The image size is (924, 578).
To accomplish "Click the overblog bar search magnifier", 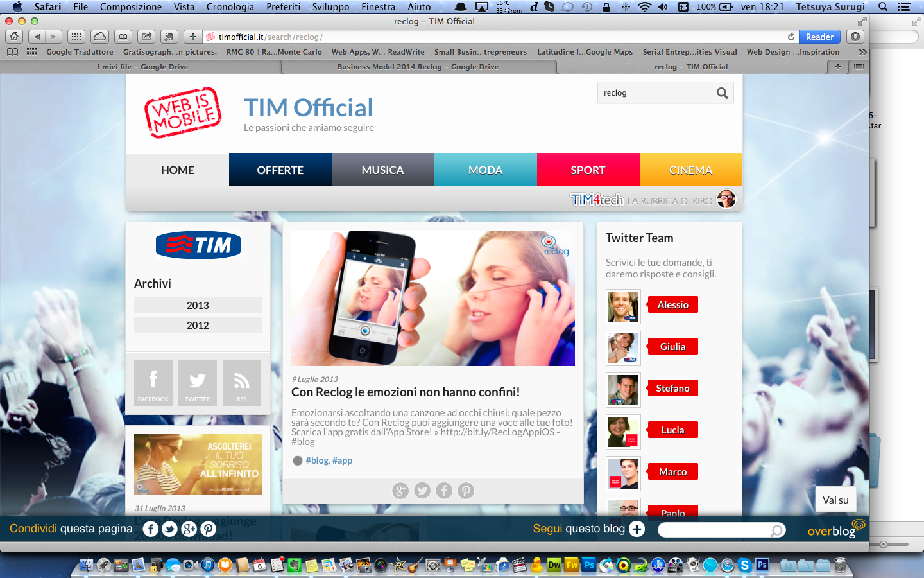I will pyautogui.click(x=776, y=530).
